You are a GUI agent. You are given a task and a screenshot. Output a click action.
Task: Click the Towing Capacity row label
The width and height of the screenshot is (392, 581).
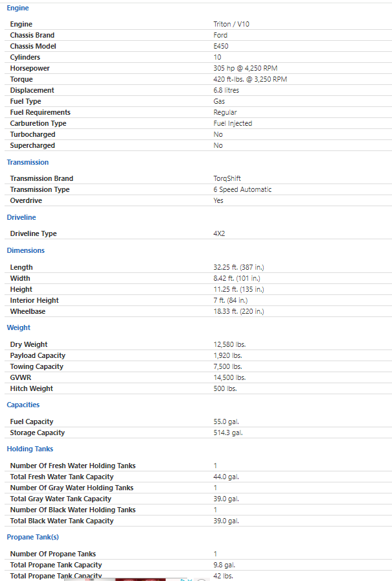[x=37, y=366]
